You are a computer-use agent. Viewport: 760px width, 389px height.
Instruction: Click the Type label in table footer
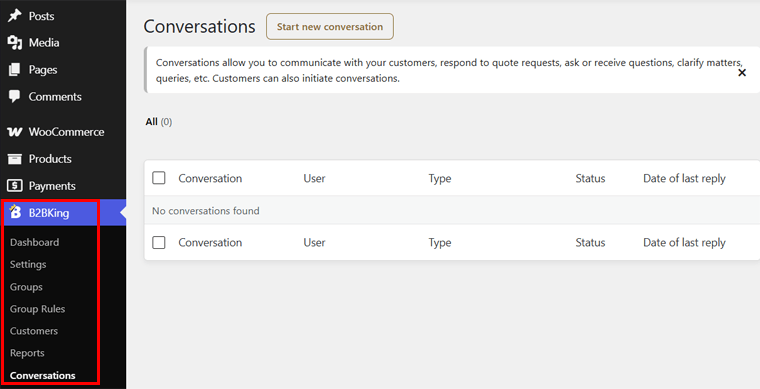[x=440, y=243]
